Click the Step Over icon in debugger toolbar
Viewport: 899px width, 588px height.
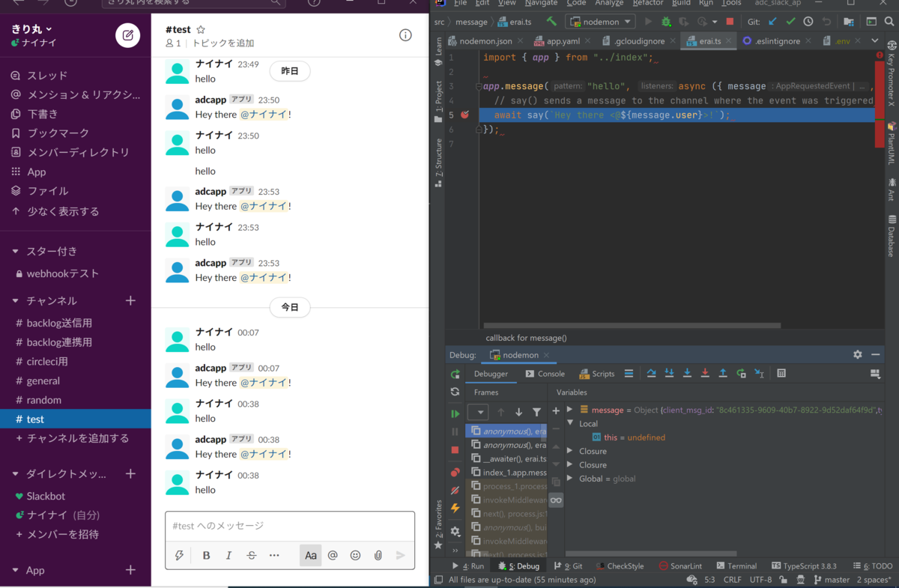click(652, 373)
